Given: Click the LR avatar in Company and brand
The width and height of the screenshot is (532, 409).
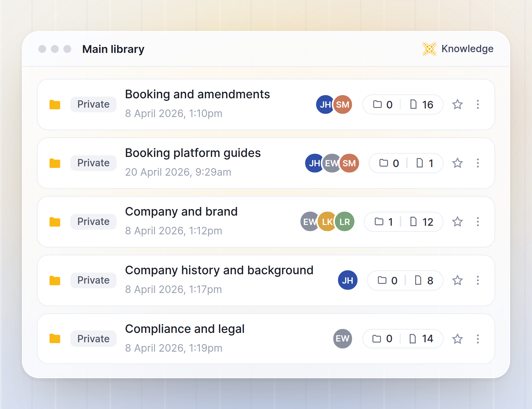Looking at the screenshot, I should click(345, 222).
